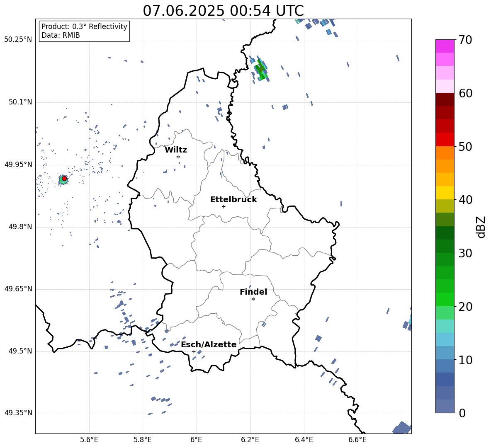
Task: Click the large blue echo at bottom-right corner
Action: (x=402, y=428)
